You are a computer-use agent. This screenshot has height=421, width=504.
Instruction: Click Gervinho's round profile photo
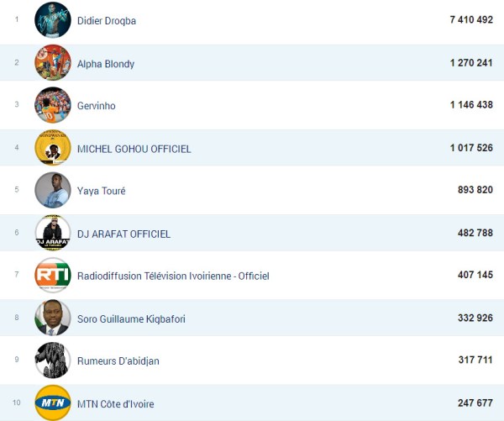52,106
